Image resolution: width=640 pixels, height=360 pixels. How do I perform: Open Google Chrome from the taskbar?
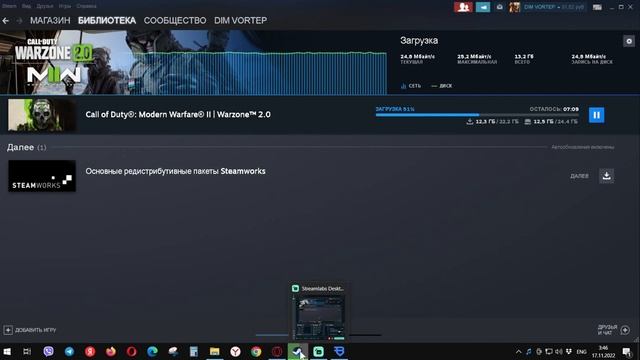point(256,352)
